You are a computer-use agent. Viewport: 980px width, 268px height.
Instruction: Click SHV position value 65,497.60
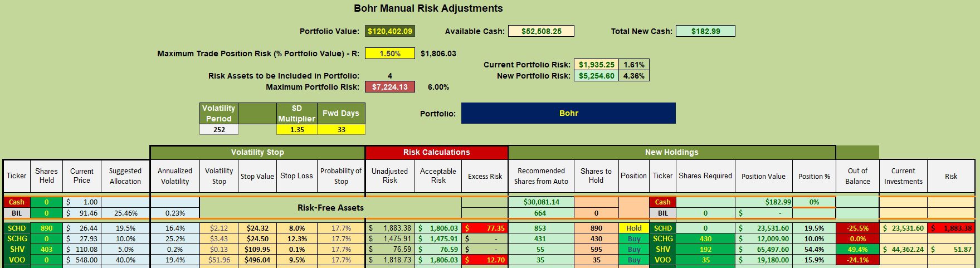pyautogui.click(x=763, y=249)
